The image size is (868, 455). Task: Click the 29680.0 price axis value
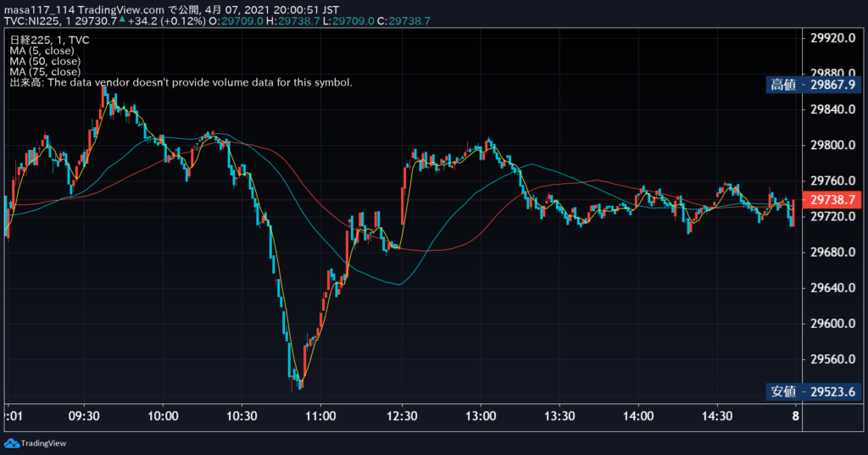click(832, 252)
